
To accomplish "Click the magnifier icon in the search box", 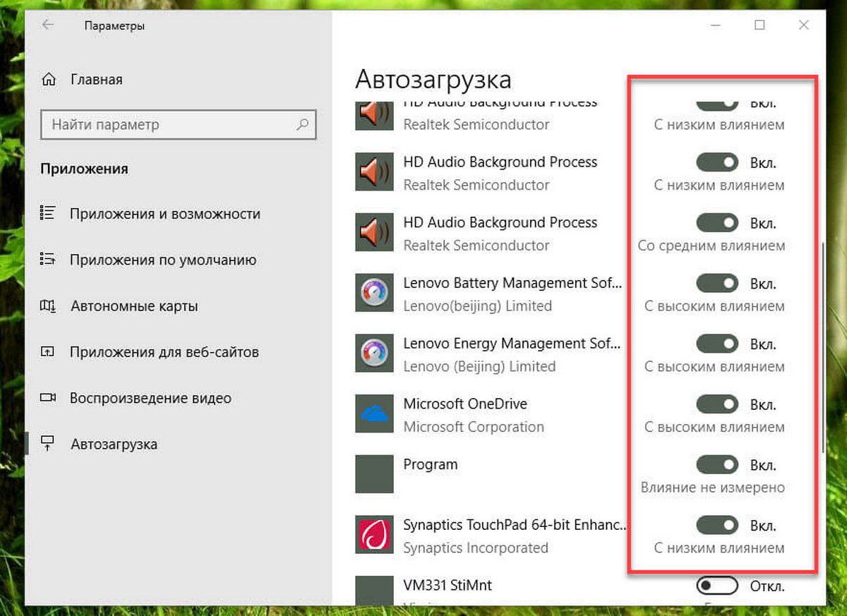I will [302, 124].
